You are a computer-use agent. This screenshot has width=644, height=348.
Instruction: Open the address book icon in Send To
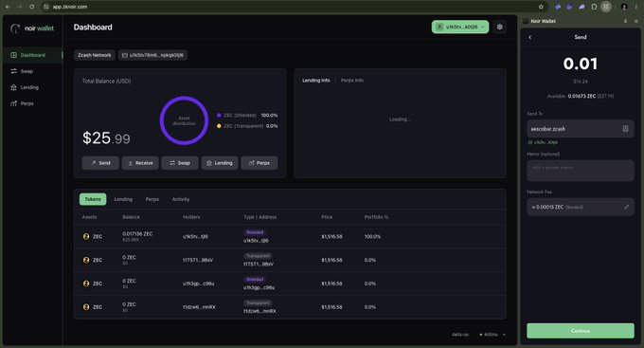625,129
